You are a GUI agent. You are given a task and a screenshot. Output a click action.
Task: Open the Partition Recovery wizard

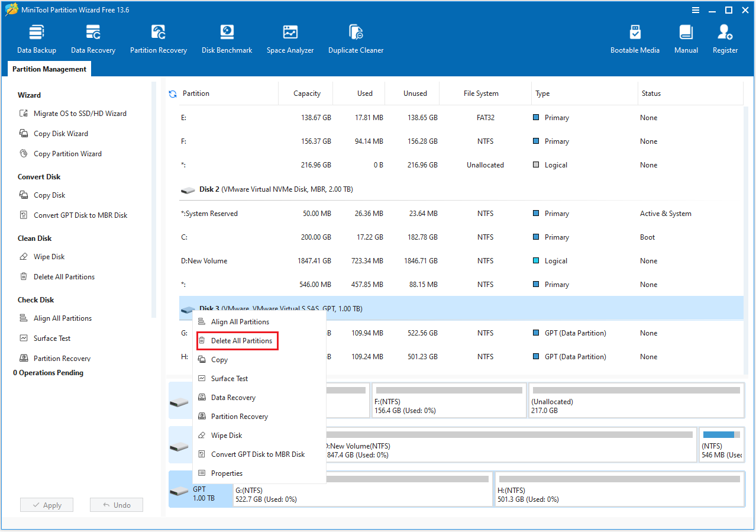click(158, 38)
